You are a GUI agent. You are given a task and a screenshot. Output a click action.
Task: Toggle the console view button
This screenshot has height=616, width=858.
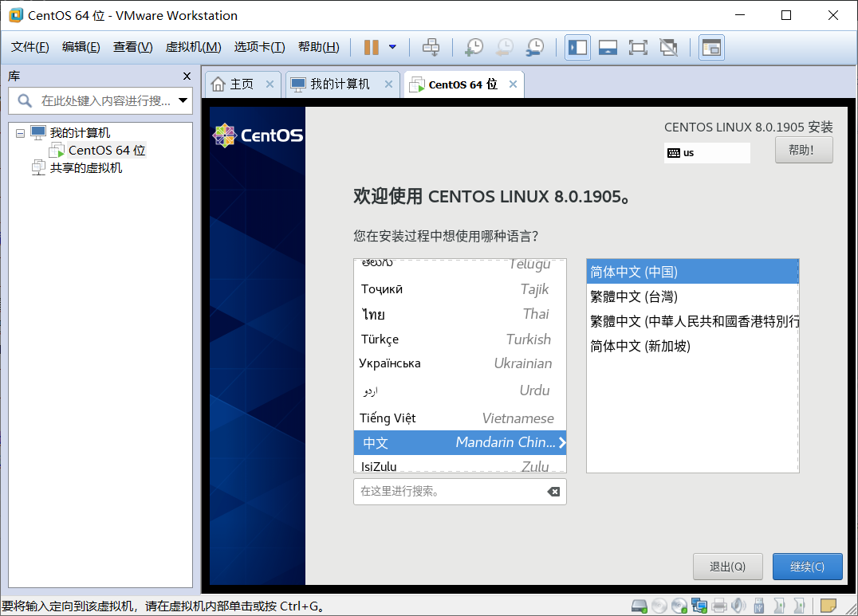[711, 48]
